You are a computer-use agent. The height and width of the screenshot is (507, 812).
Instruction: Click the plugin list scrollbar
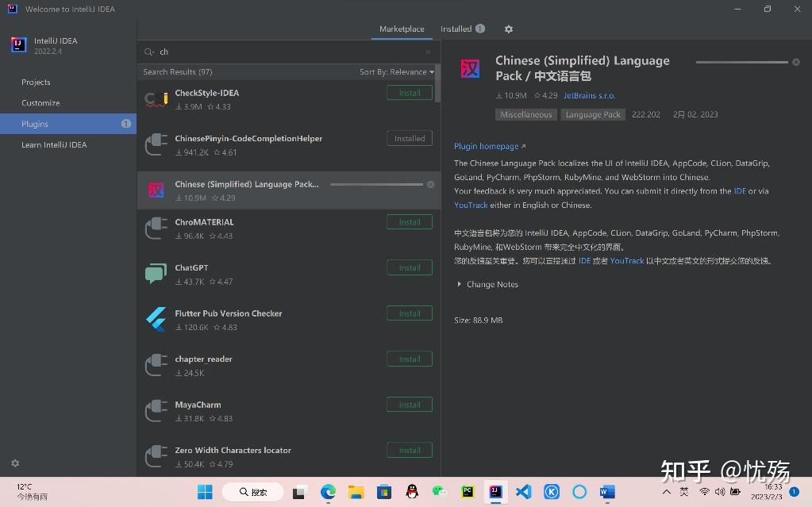click(x=437, y=83)
